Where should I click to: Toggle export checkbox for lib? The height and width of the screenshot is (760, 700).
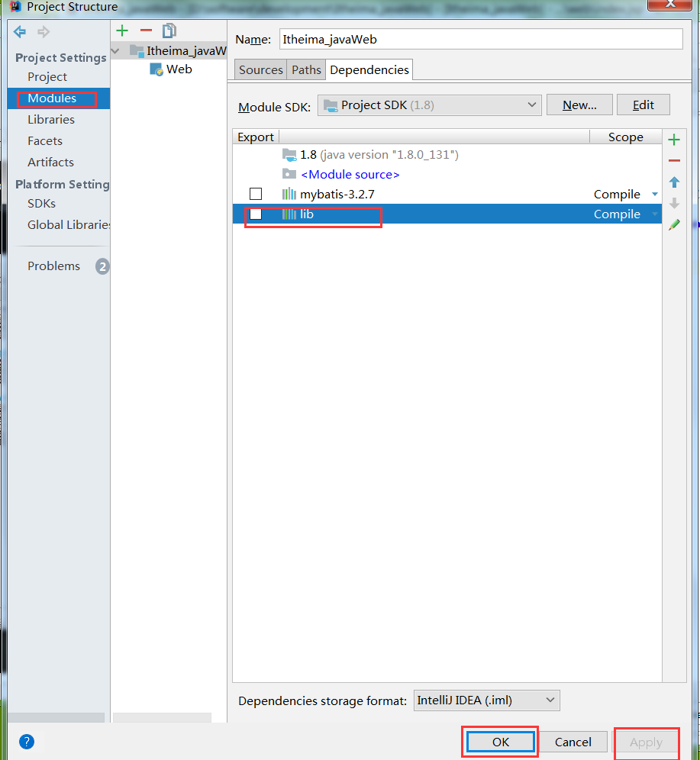[x=256, y=214]
